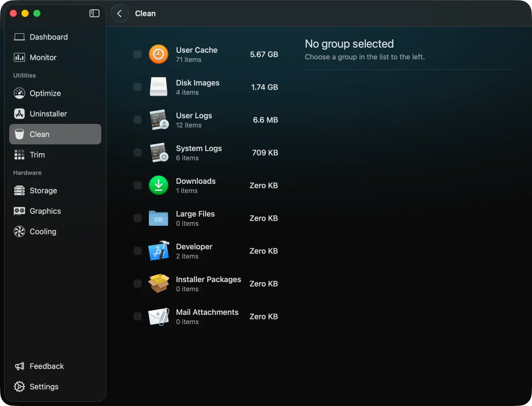Go back using the chevron button
532x406 pixels.
pos(119,14)
